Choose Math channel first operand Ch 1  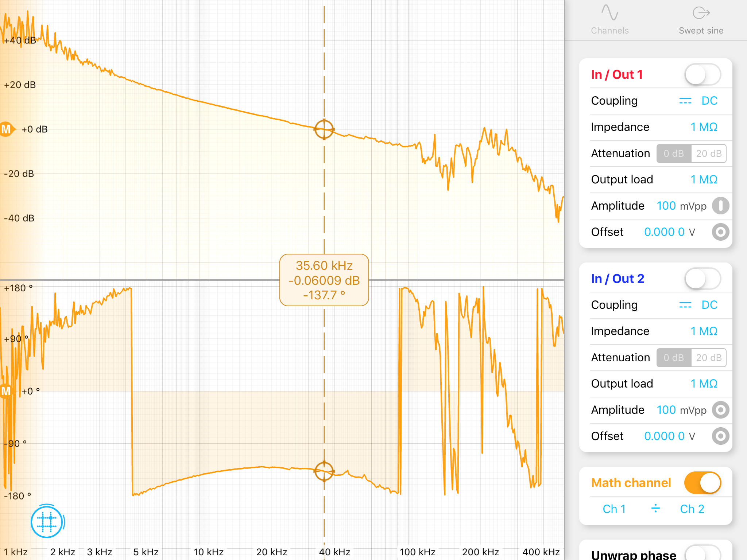coord(614,509)
